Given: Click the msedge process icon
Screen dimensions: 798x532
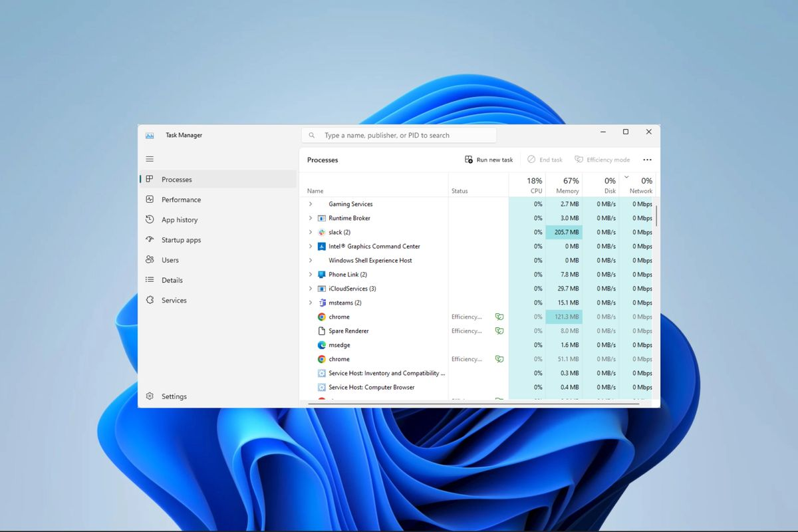Looking at the screenshot, I should pyautogui.click(x=322, y=345).
